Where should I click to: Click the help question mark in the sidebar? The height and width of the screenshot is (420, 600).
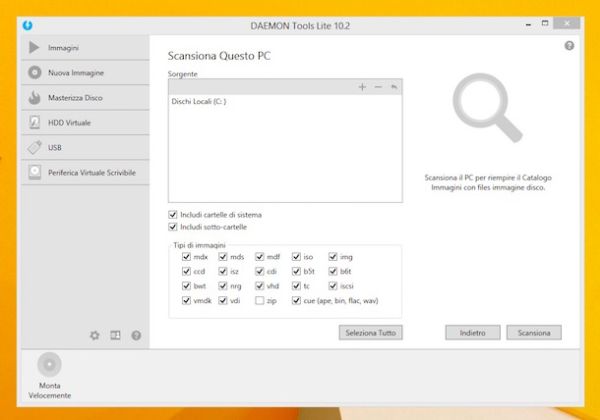(136, 336)
